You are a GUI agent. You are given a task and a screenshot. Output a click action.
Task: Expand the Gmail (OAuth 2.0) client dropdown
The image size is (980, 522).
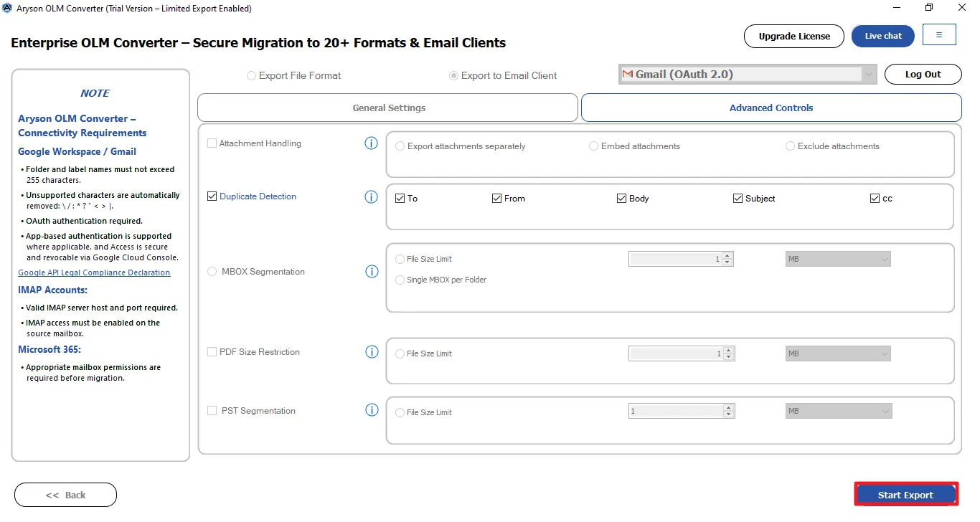(869, 75)
